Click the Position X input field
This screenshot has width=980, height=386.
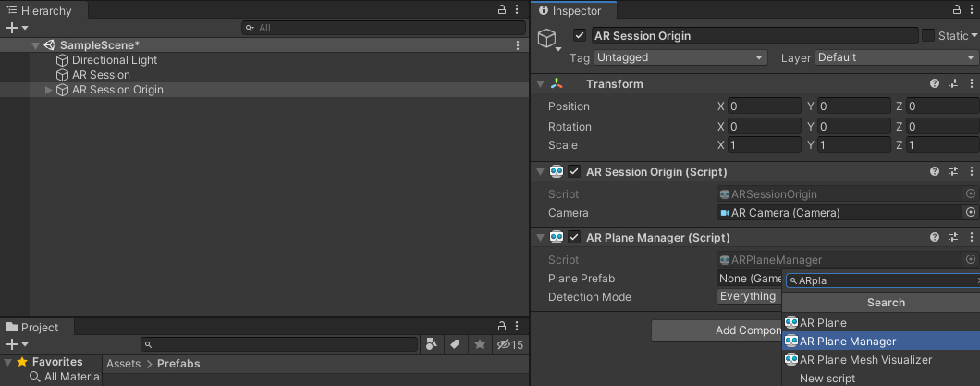click(x=765, y=106)
